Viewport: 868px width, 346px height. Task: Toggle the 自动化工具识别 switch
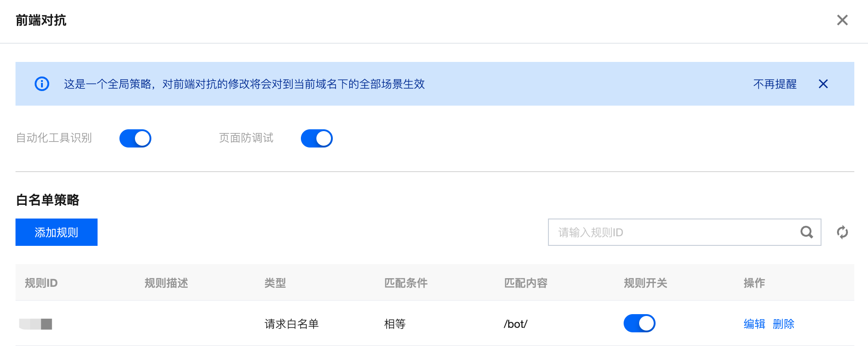coord(135,138)
